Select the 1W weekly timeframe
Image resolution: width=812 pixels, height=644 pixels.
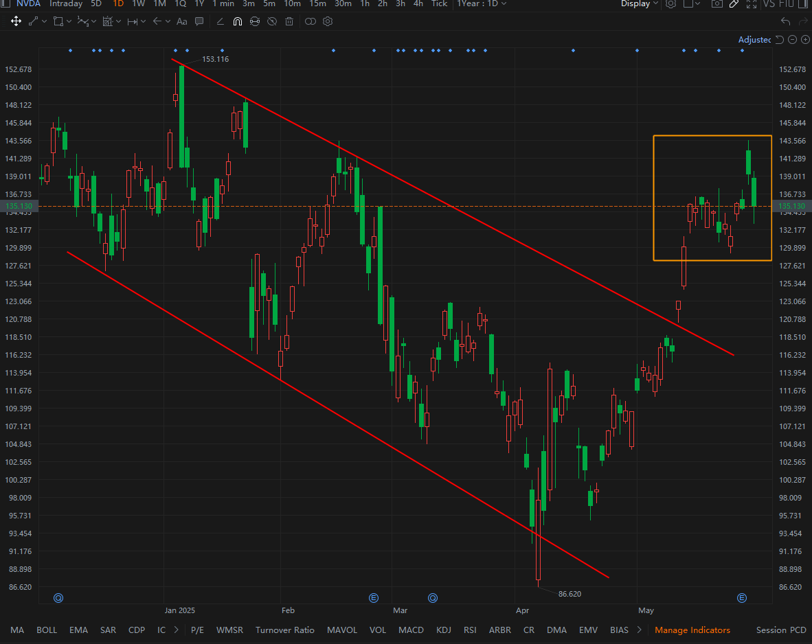138,3
